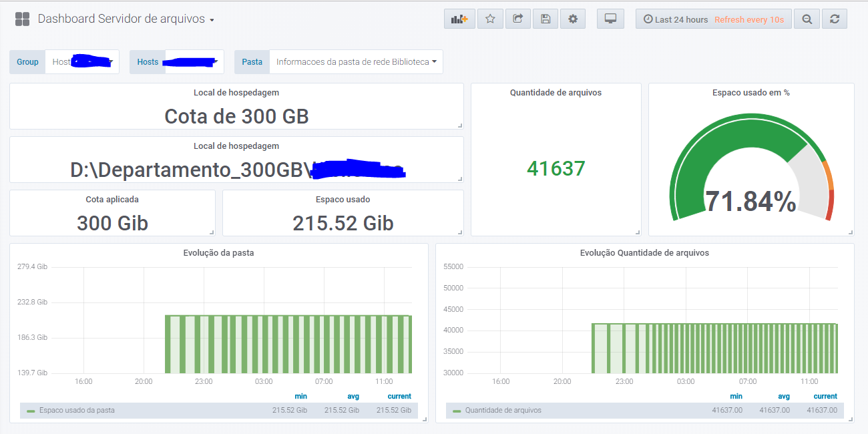Refresh the dashboard now

pyautogui.click(x=835, y=19)
